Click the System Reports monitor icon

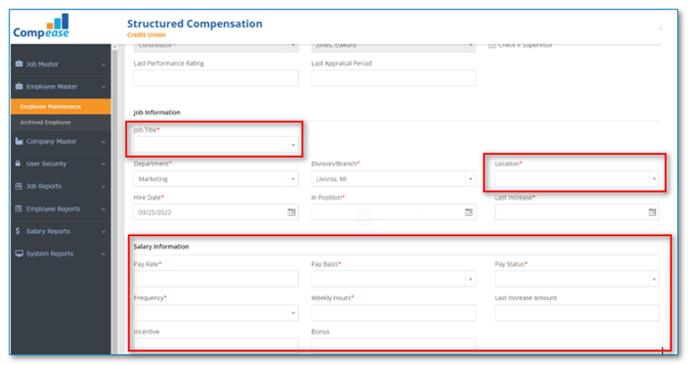coord(19,254)
